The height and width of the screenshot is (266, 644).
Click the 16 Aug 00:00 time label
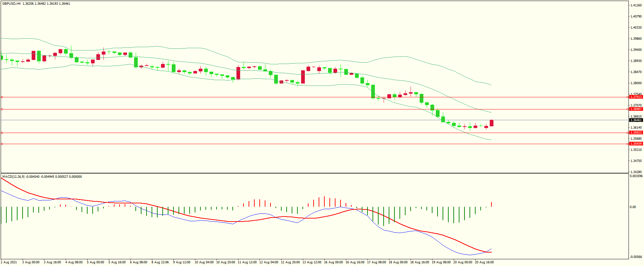click(333, 262)
